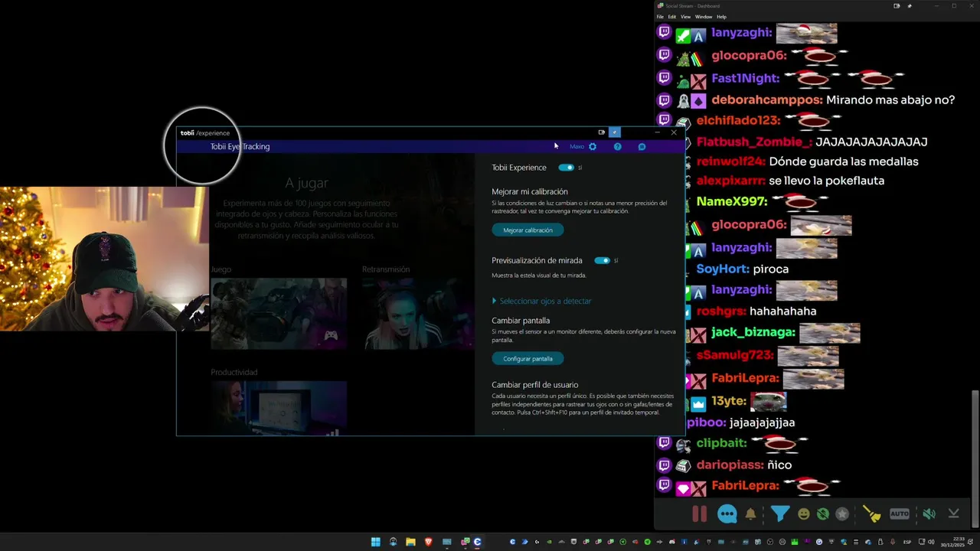Click the scroll-to-bottom arrow icon in Social Stream
The width and height of the screenshot is (980, 551).
click(x=953, y=514)
